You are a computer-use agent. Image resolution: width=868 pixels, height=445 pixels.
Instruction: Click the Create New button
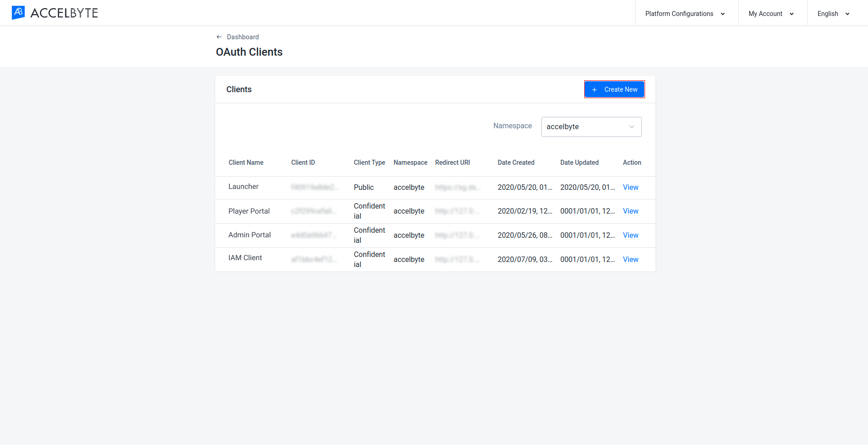[614, 89]
